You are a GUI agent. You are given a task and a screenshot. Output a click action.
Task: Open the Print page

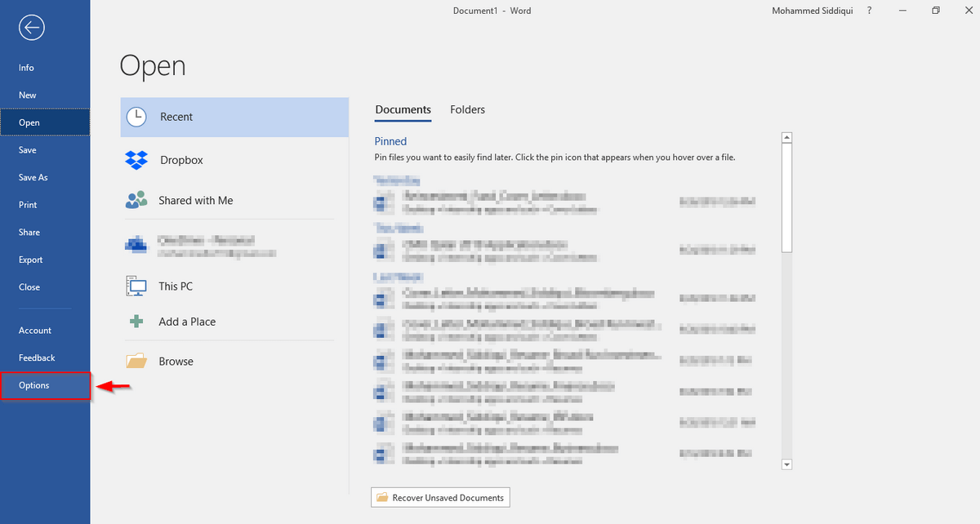[45, 205]
